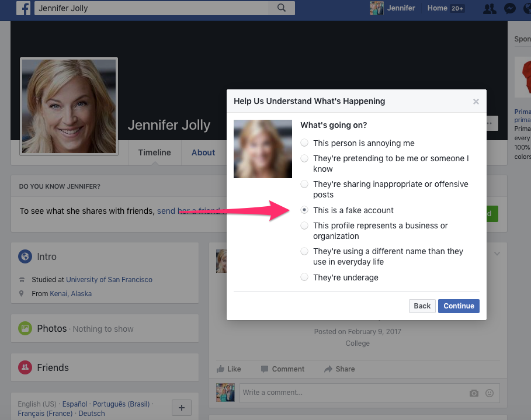Viewport: 531px width, 420px height.
Task: Click the blurred profile thumbnail in dialog
Action: [x=263, y=149]
